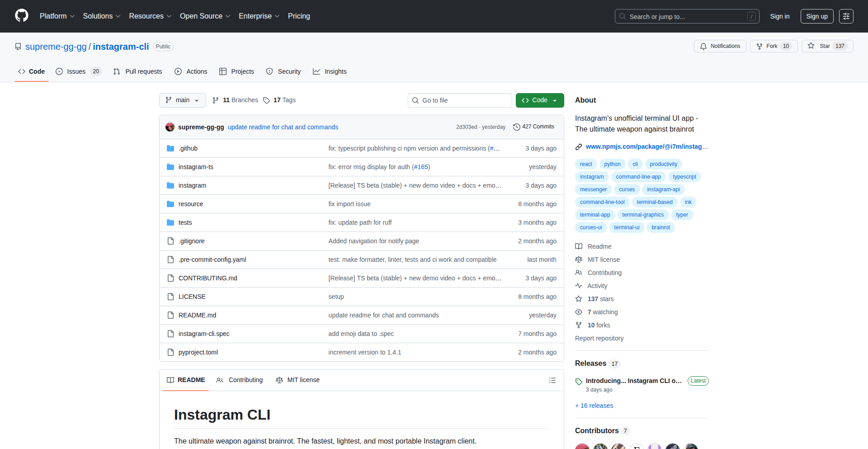
Task: Click the Activity pulse icon
Action: 579,286
